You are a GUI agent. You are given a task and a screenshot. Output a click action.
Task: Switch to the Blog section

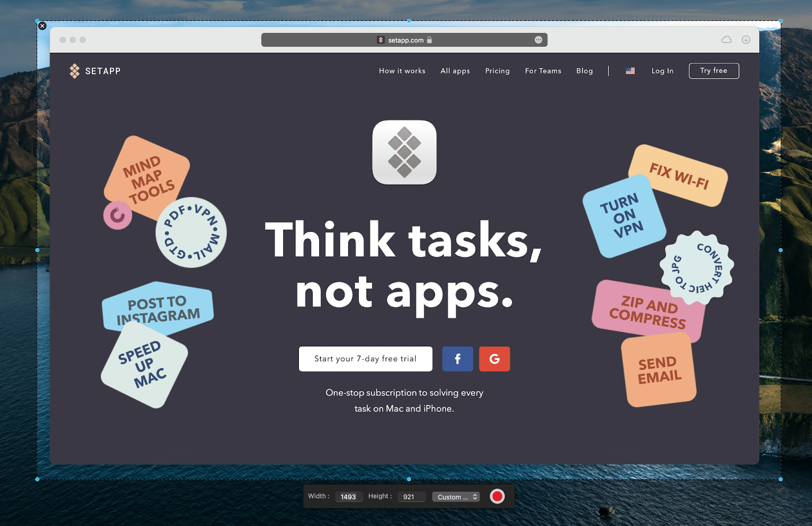point(585,71)
